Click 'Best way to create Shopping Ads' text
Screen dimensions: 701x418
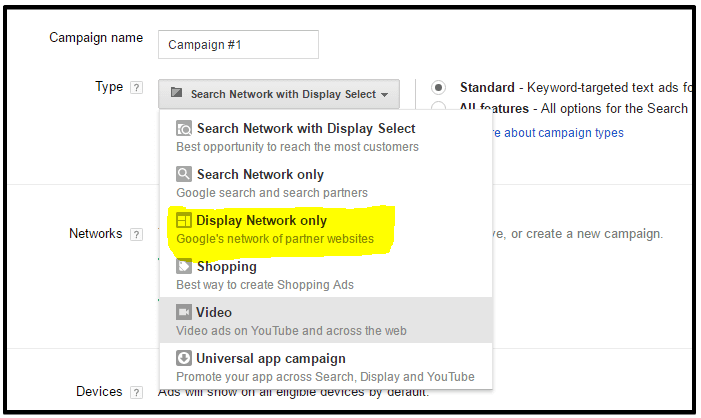click(x=265, y=285)
